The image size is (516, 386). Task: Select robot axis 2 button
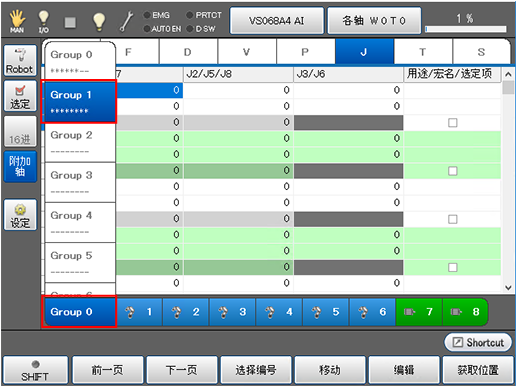tap(186, 312)
